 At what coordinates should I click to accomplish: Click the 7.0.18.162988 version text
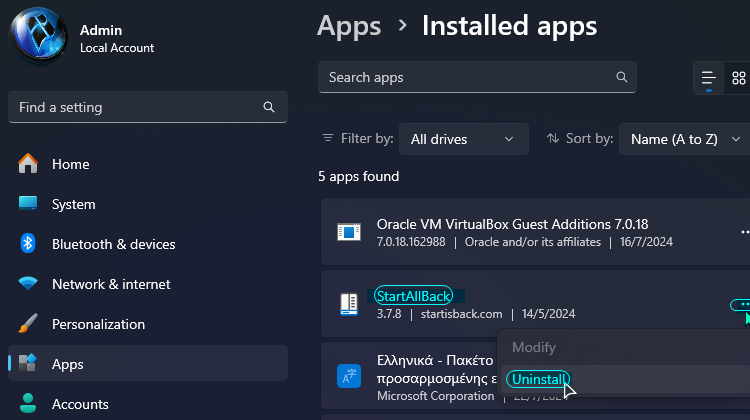411,242
